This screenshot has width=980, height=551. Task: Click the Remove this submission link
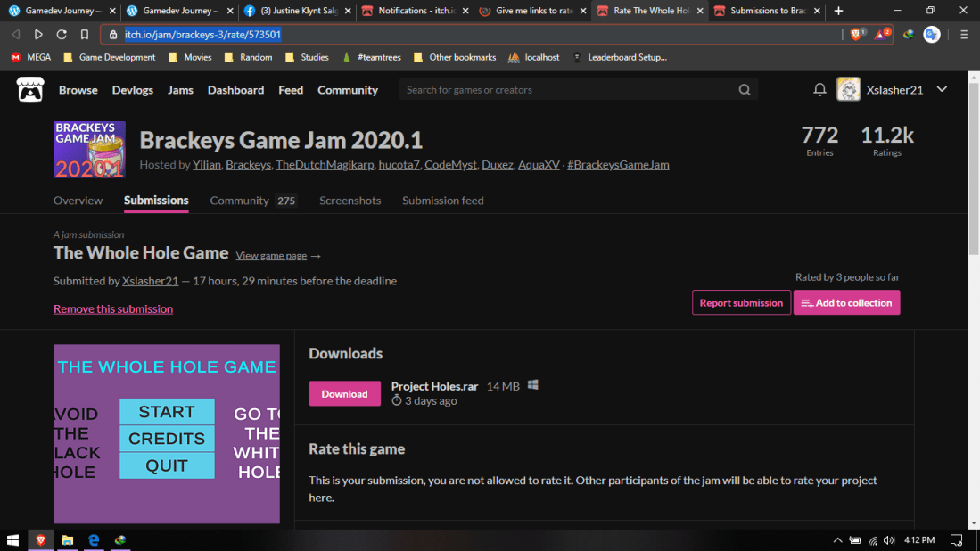click(x=113, y=308)
